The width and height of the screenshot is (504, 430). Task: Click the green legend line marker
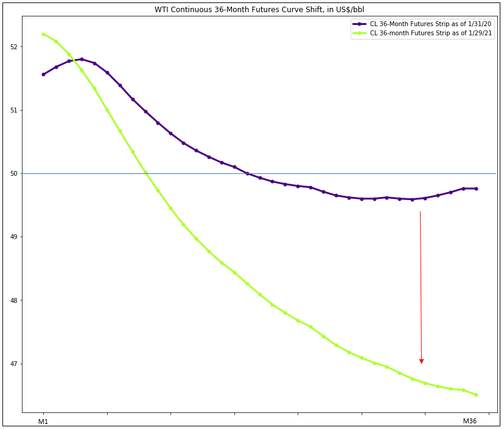point(360,33)
